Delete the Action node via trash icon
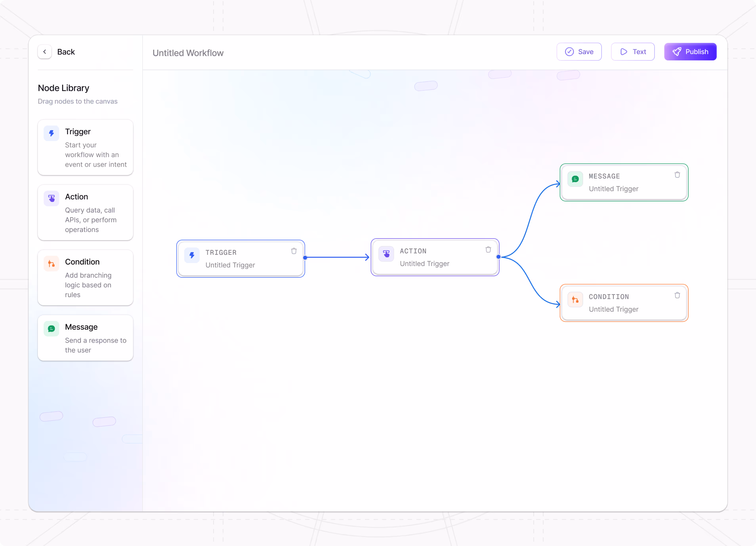 click(488, 250)
